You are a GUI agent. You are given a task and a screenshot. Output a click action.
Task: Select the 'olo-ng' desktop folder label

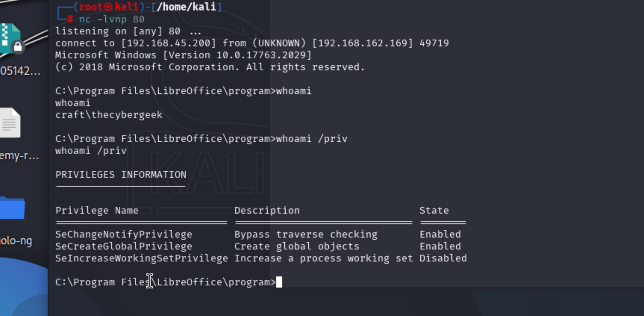(x=16, y=241)
